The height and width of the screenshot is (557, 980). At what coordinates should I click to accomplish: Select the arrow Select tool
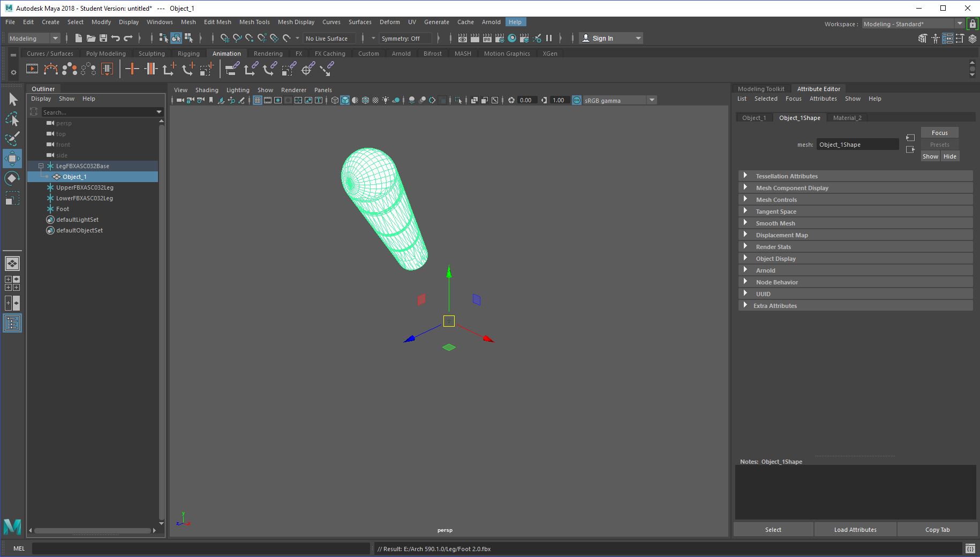(12, 100)
